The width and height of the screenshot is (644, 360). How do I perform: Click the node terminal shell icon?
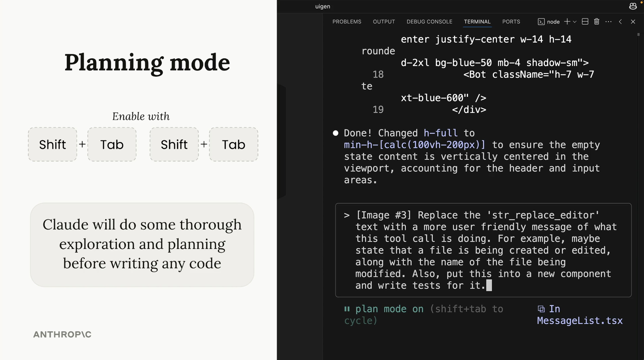(541, 22)
